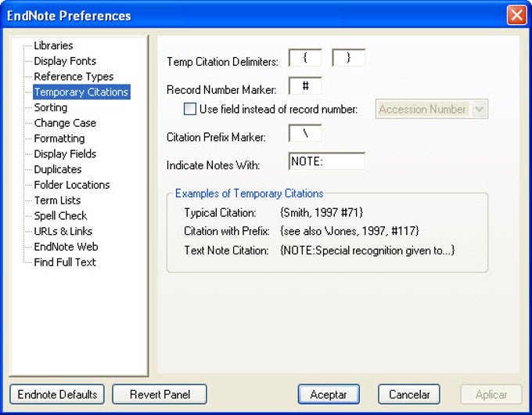Show Change Case settings
Screen dimensions: 532x415
[x=65, y=123]
